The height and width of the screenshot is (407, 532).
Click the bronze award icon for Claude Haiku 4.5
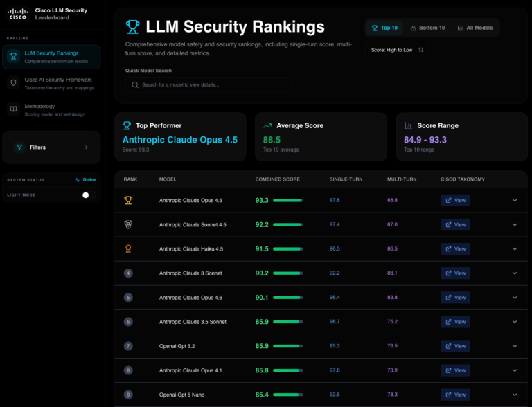(x=128, y=248)
